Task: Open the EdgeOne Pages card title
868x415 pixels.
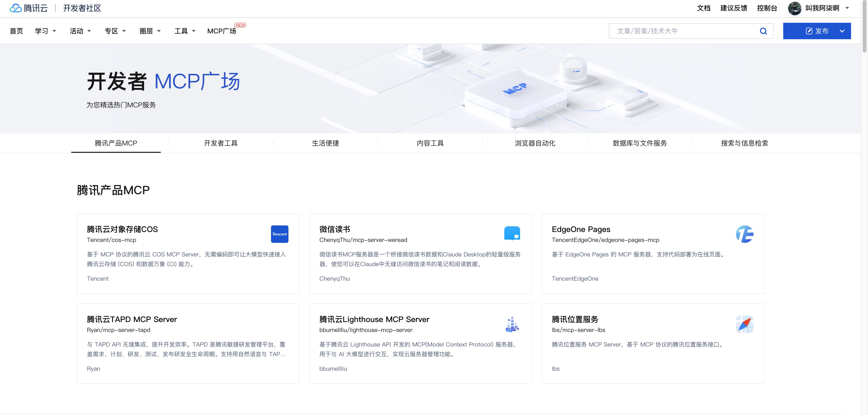Action: (581, 229)
